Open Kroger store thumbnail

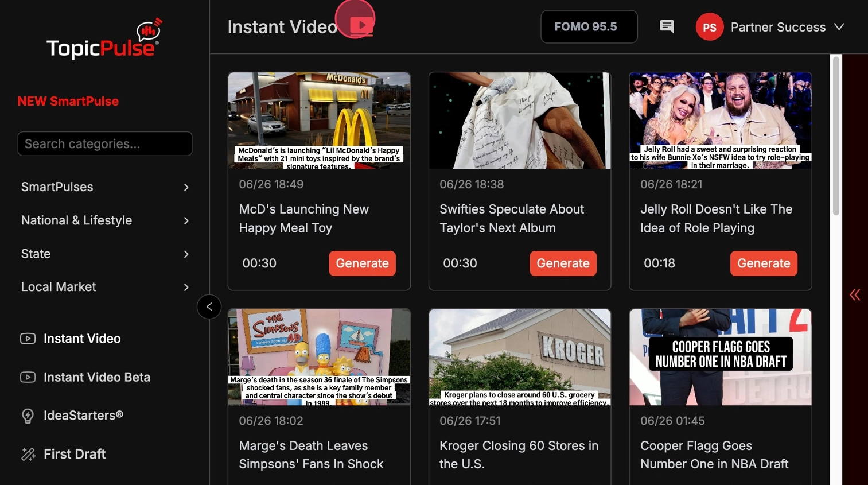tap(520, 357)
